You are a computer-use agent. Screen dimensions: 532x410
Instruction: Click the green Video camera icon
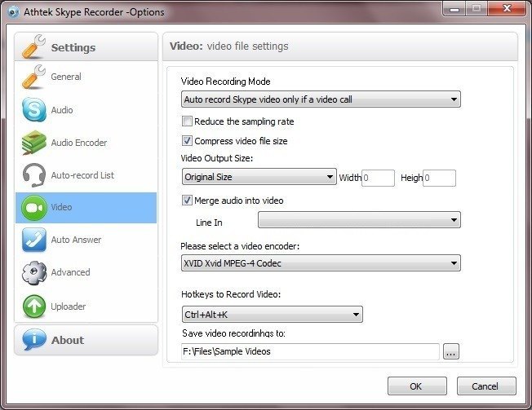coord(33,208)
